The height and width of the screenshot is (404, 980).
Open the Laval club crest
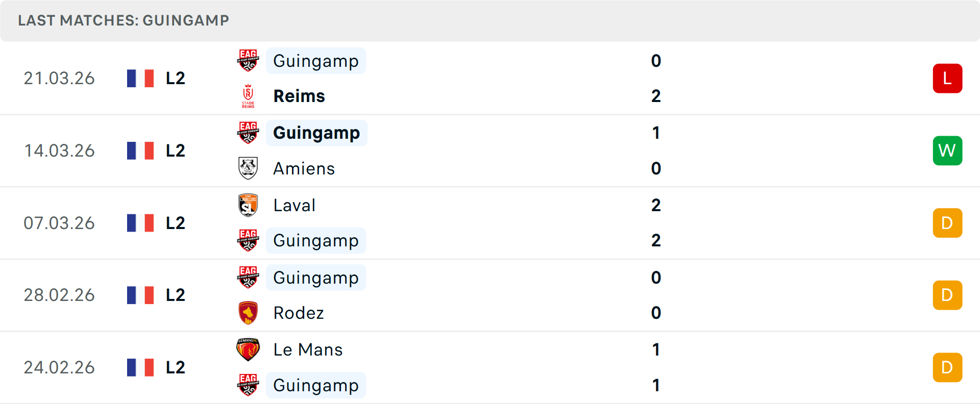coord(248,205)
